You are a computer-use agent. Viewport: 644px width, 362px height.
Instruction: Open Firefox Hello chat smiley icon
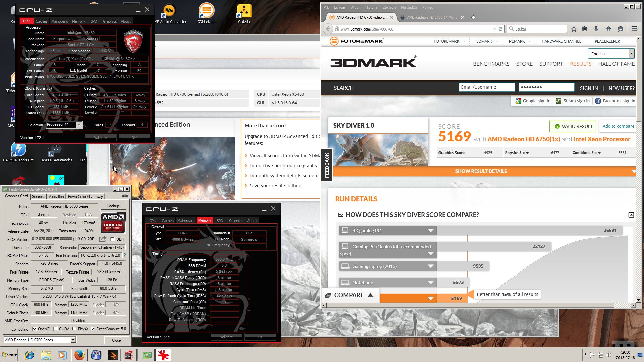coord(621,29)
